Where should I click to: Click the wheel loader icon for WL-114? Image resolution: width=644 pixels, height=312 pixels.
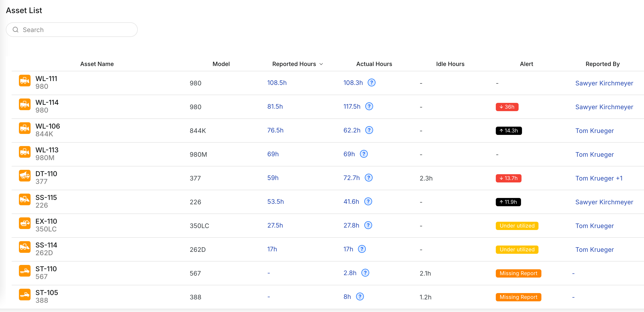(25, 105)
